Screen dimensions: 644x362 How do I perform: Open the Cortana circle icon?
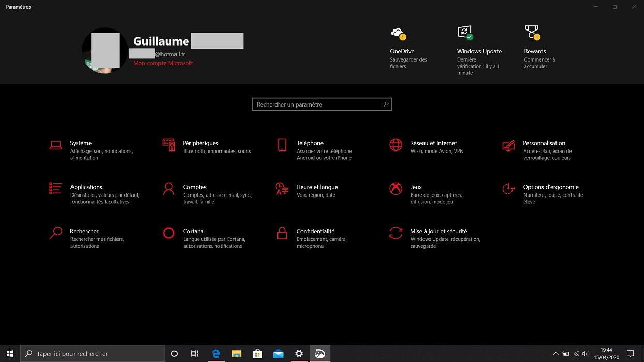pyautogui.click(x=169, y=233)
